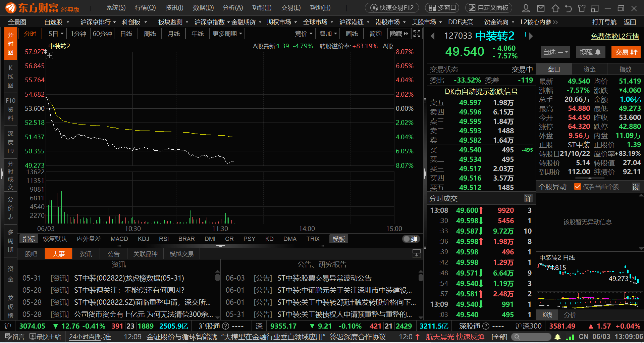Toggle 简约 simple mode
This screenshot has width=644, height=343.
coord(375,34)
